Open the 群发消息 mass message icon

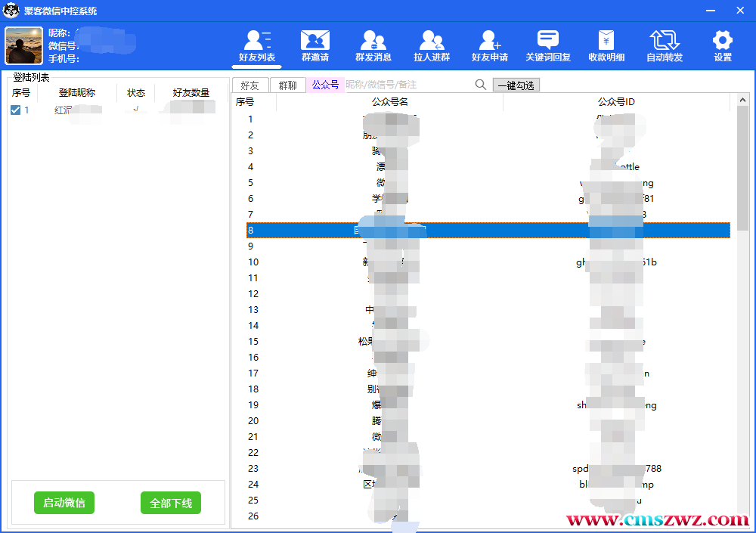pyautogui.click(x=373, y=41)
